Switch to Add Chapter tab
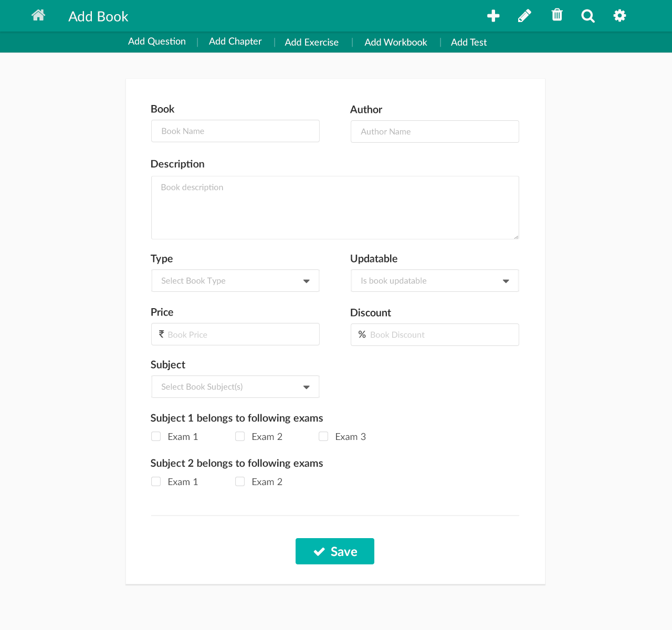 [235, 41]
